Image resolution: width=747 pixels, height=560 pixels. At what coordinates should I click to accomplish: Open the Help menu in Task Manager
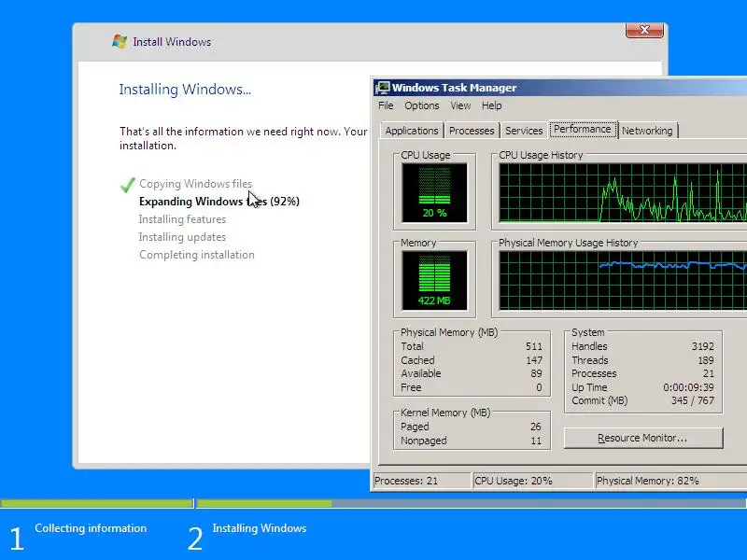[x=491, y=105]
